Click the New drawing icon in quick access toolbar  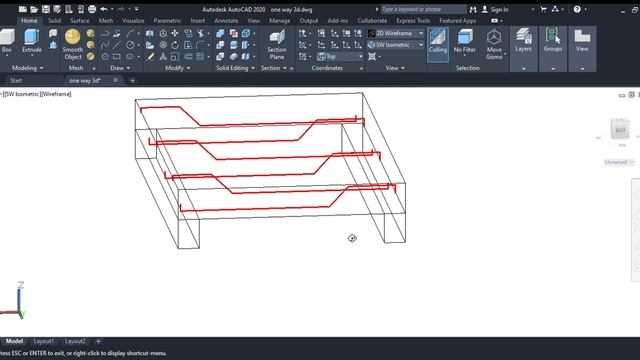[x=23, y=9]
